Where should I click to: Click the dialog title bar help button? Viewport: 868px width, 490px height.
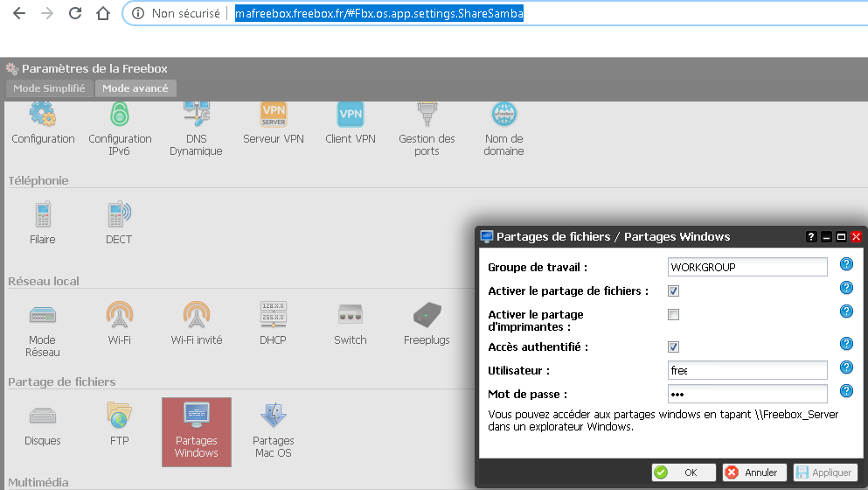point(811,236)
